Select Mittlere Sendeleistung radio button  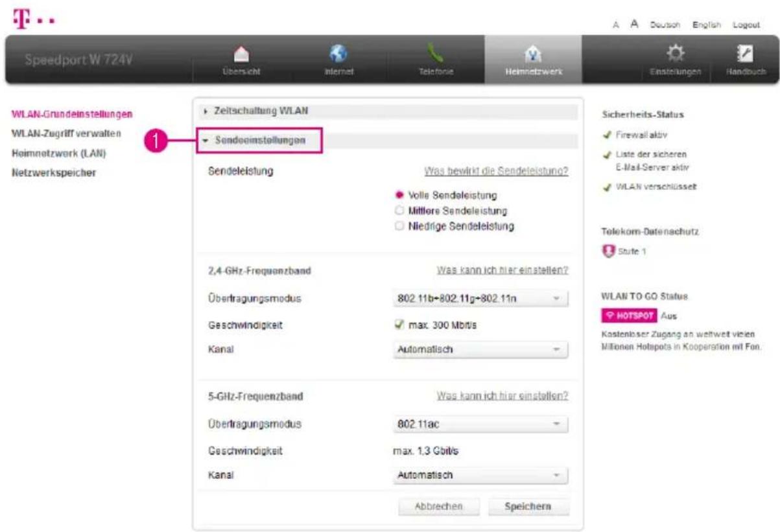click(399, 211)
